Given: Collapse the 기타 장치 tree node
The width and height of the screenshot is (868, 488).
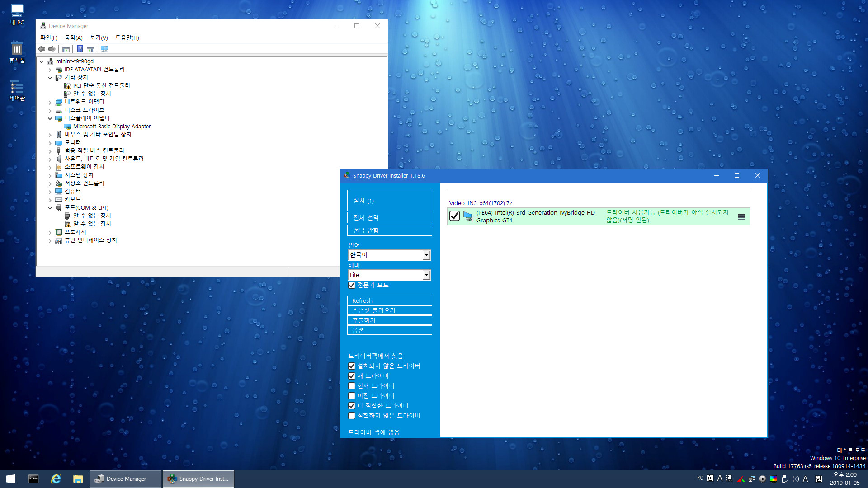Looking at the screenshot, I should 50,78.
